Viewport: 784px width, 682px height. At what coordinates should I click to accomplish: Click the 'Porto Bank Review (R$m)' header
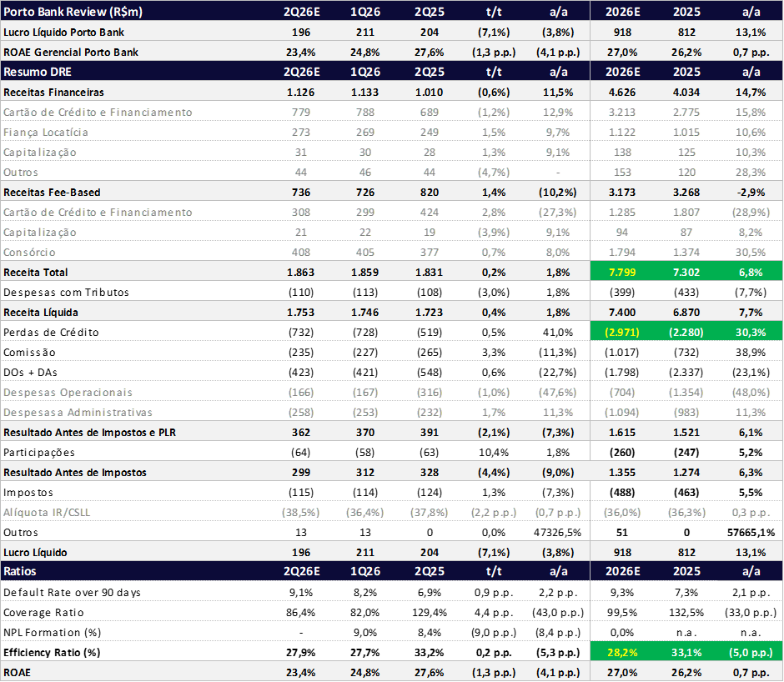pyautogui.click(x=73, y=12)
